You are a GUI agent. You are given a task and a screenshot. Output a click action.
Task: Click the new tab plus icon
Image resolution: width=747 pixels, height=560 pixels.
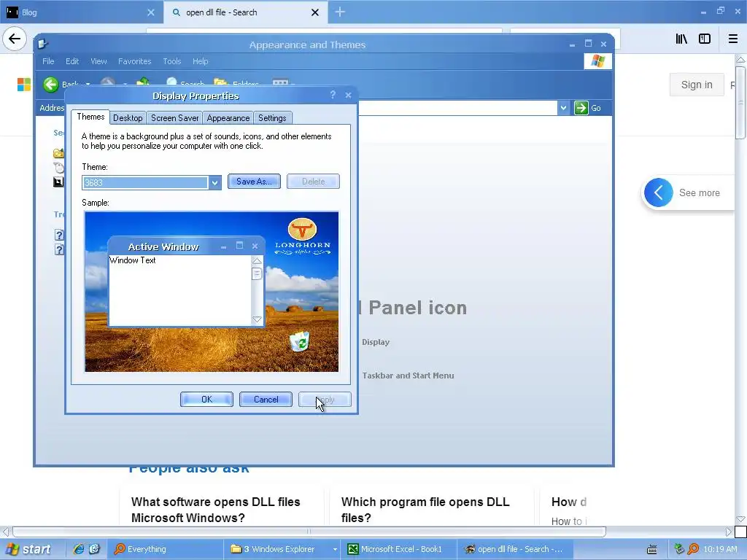(x=340, y=12)
